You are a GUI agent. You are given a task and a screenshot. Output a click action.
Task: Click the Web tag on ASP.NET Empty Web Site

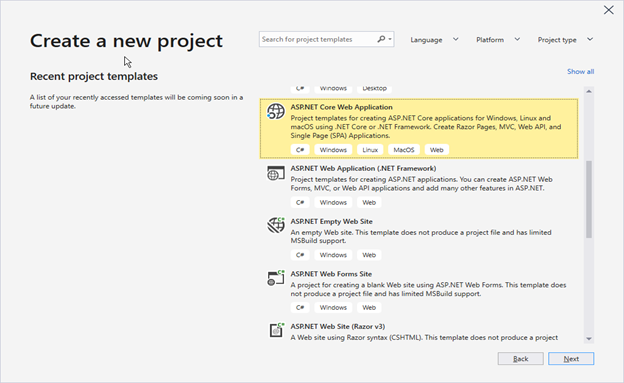369,255
